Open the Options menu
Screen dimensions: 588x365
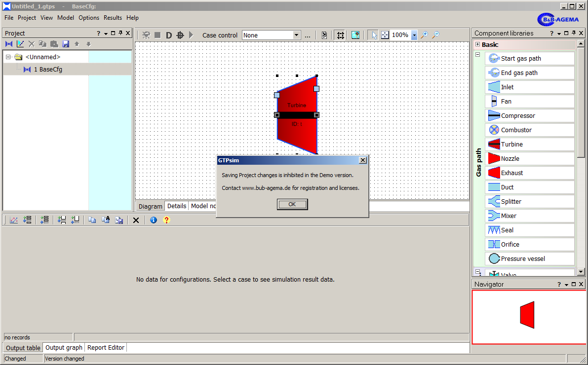click(89, 18)
